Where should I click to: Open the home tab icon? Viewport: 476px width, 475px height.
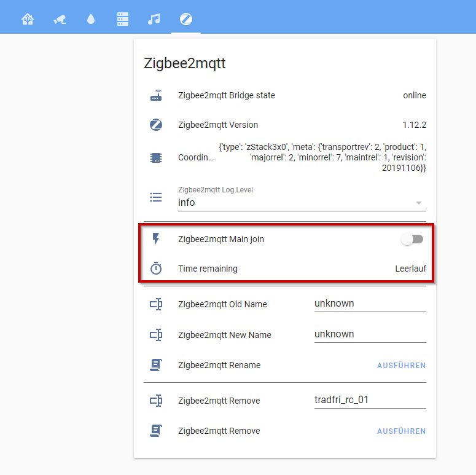28,19
